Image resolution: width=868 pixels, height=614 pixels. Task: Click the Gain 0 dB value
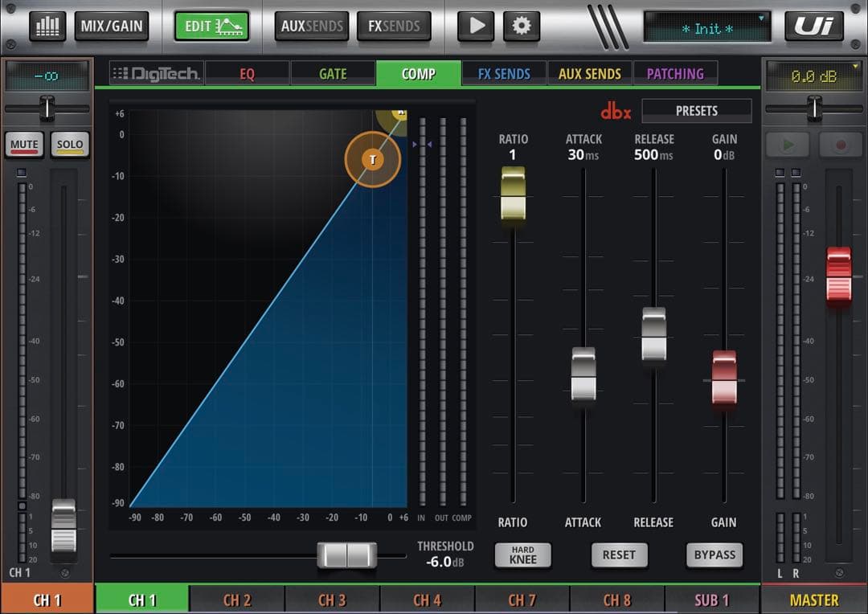pyautogui.click(x=723, y=155)
